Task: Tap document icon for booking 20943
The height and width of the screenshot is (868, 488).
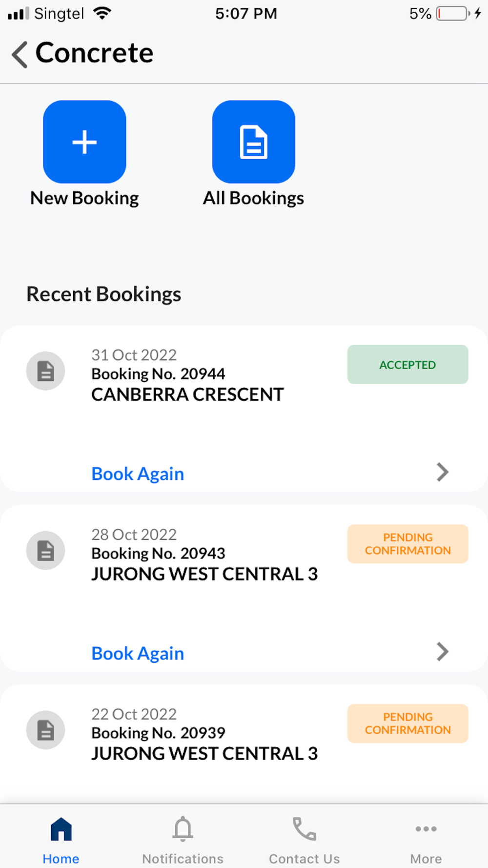Action: point(45,551)
